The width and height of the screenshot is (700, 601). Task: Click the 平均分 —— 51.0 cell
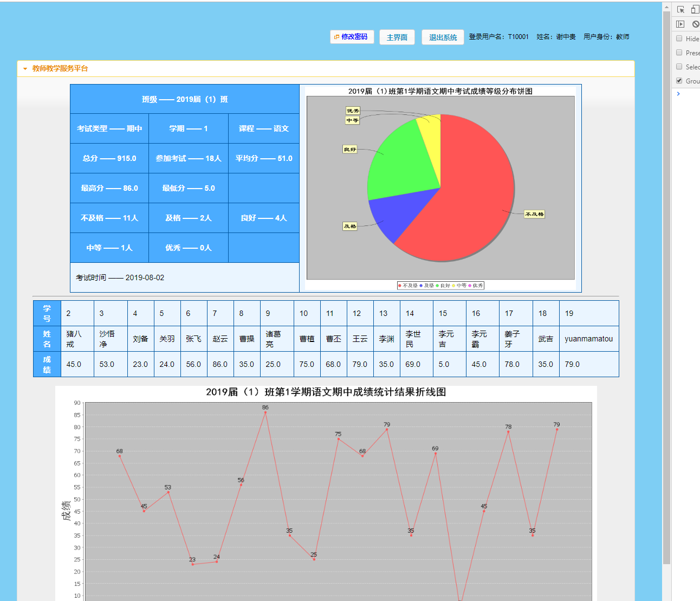(264, 158)
